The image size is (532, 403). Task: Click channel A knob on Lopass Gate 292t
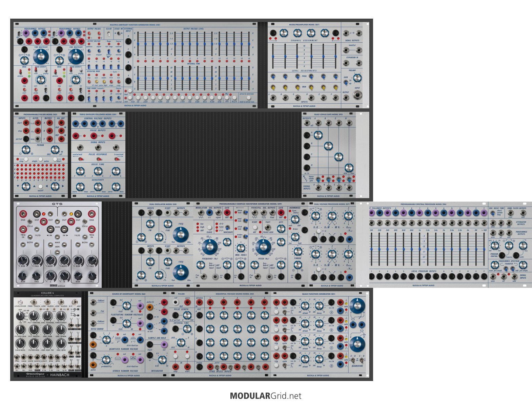[318, 135]
